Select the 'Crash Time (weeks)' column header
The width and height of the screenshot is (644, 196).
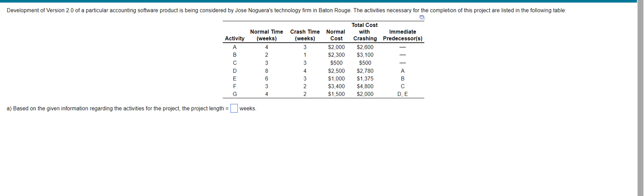tap(305, 35)
